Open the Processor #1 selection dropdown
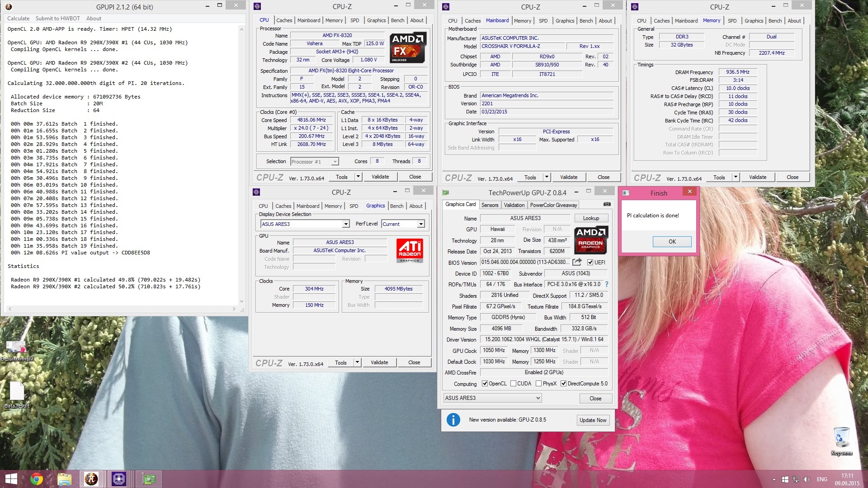This screenshot has width=868, height=488. (x=314, y=162)
